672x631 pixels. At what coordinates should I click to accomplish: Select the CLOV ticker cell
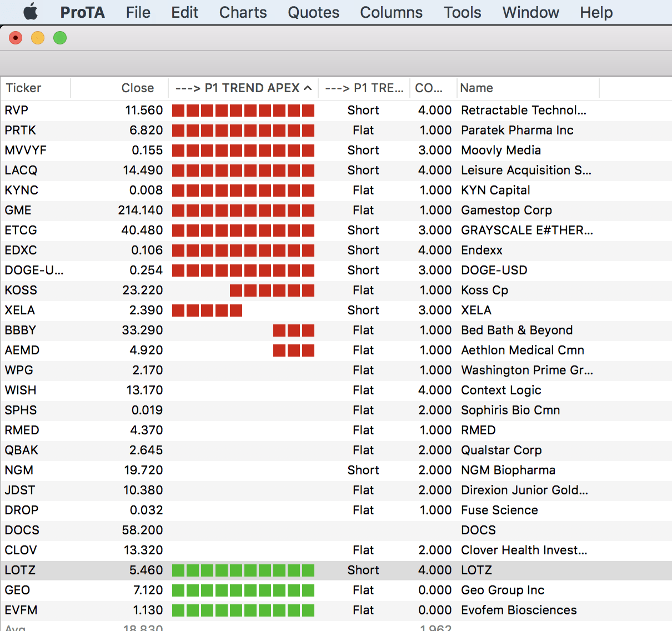(x=21, y=550)
